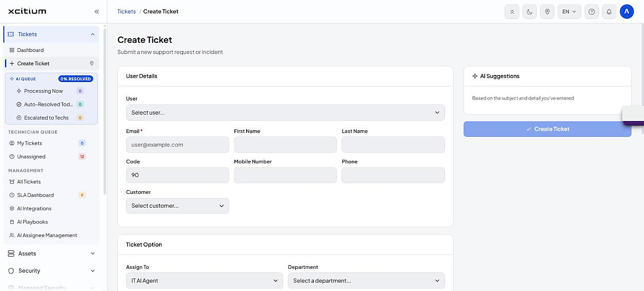Screen dimensions: 644x291
Task: Open the help question mark icon
Action: click(592, 12)
